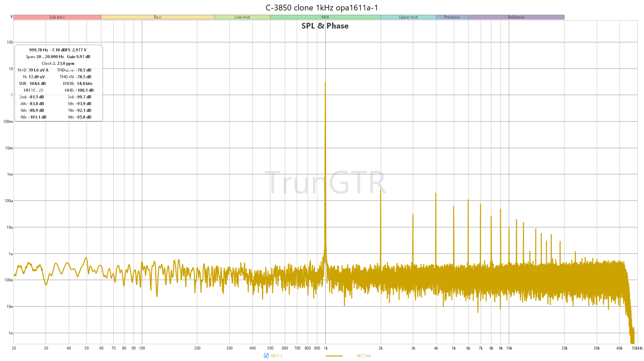
Task: Select the Brilliance frequency band
Action: (516, 17)
